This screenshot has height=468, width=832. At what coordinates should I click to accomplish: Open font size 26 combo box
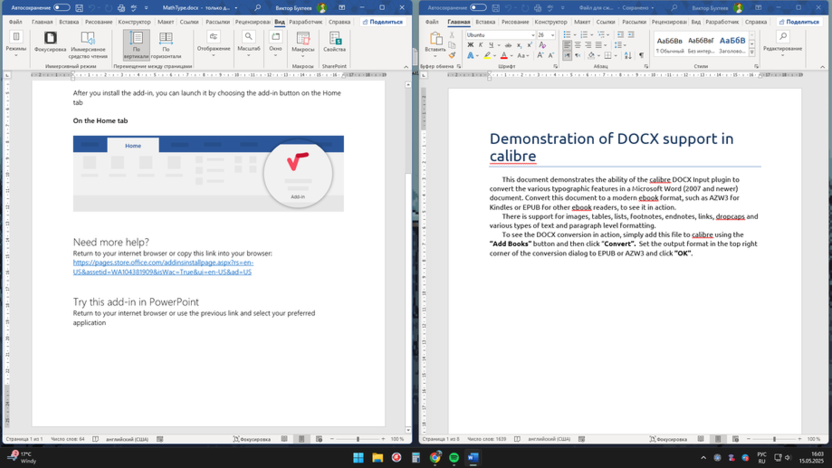[x=546, y=34]
